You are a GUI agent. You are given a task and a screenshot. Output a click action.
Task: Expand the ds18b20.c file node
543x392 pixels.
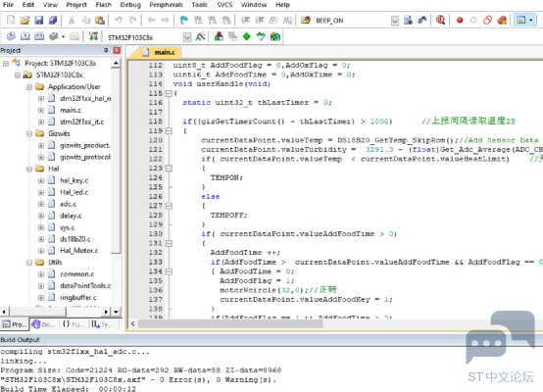point(41,239)
